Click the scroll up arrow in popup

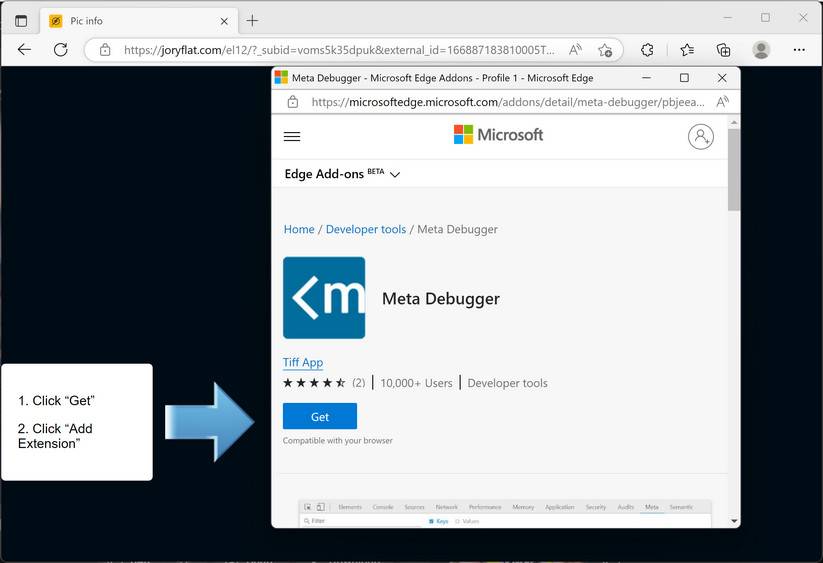[734, 122]
